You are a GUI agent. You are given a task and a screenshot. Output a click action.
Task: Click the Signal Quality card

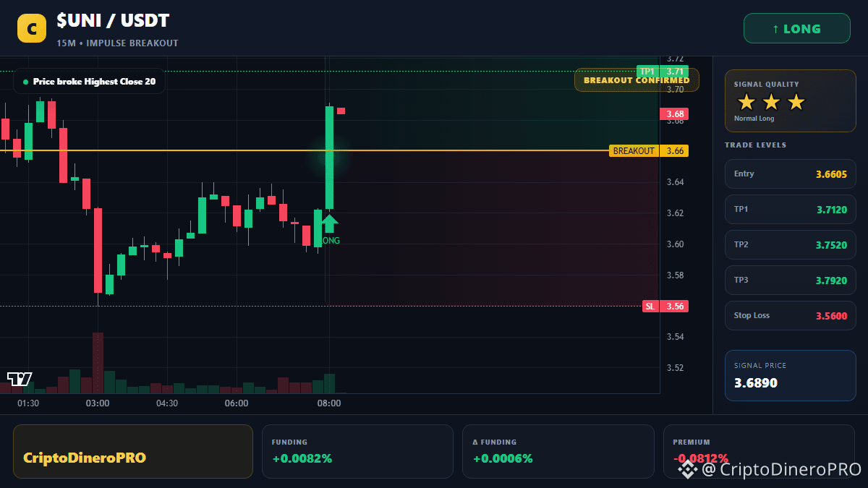790,100
